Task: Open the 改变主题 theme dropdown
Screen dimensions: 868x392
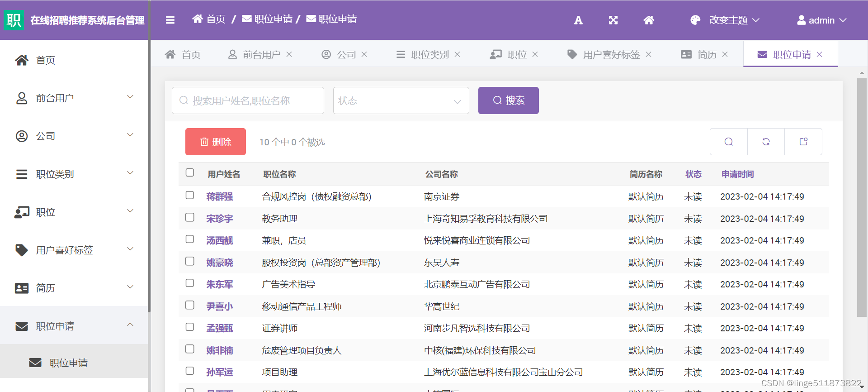Action: 734,20
